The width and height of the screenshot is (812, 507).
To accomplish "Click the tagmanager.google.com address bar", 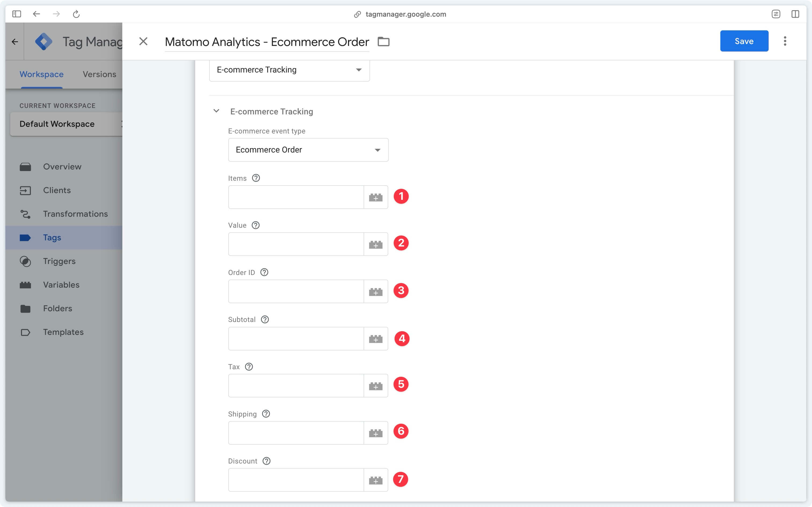I will click(x=400, y=14).
